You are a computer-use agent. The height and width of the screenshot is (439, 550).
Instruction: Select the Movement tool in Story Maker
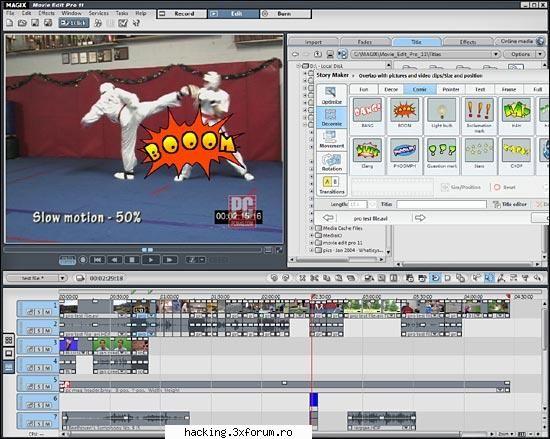(331, 139)
